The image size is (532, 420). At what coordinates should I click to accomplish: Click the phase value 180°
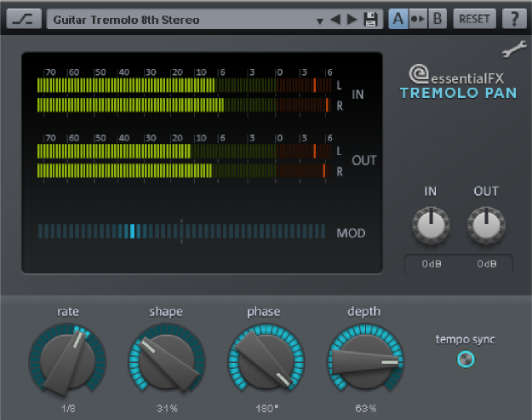(266, 408)
